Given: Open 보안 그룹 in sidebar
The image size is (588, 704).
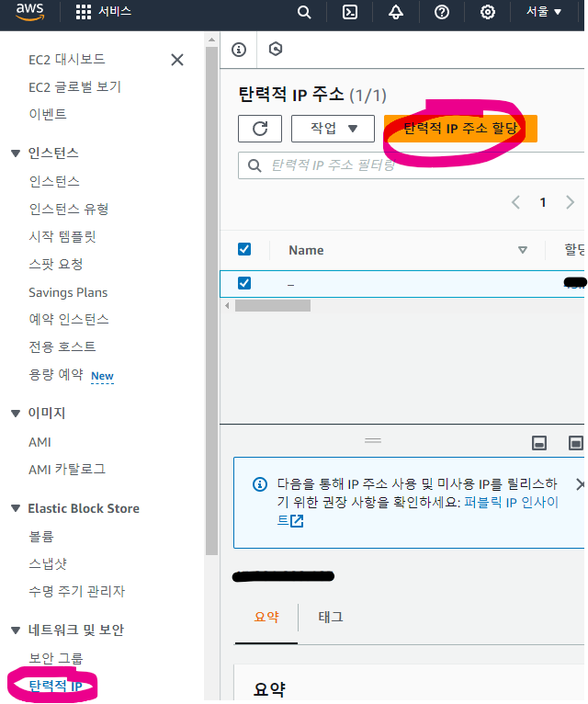Looking at the screenshot, I should 56,659.
